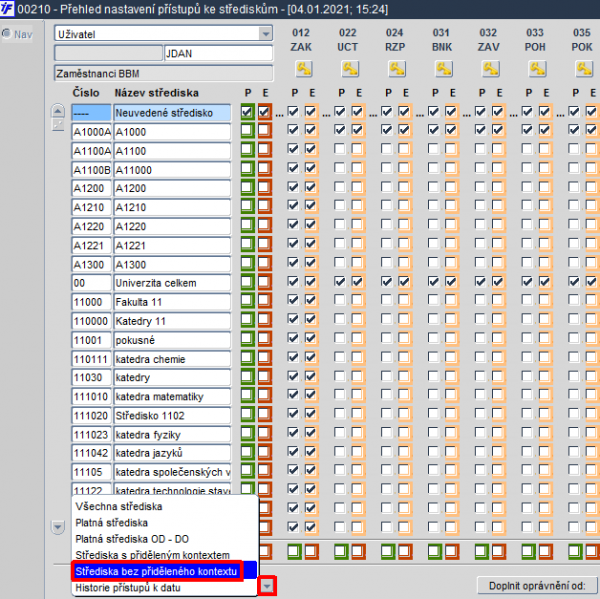Click the key icon under 012 ZAK
The height and width of the screenshot is (599, 600).
click(x=304, y=69)
